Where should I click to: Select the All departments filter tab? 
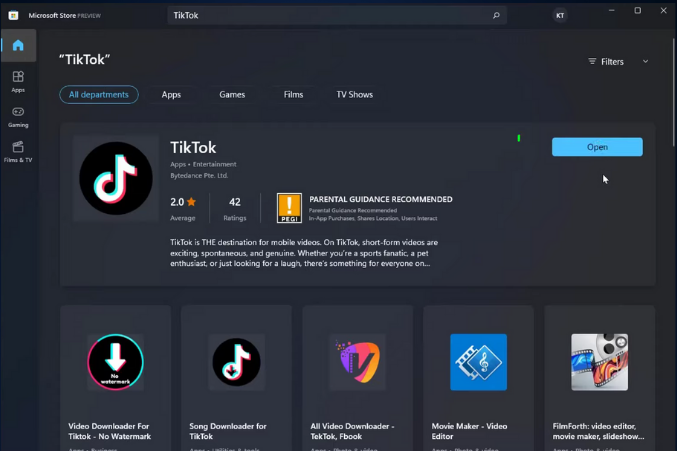99,95
